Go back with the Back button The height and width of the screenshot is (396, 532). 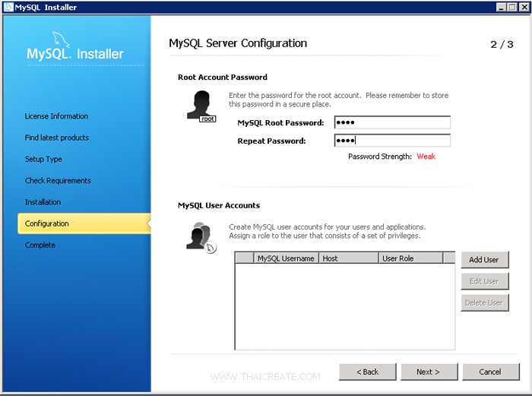[x=368, y=372]
